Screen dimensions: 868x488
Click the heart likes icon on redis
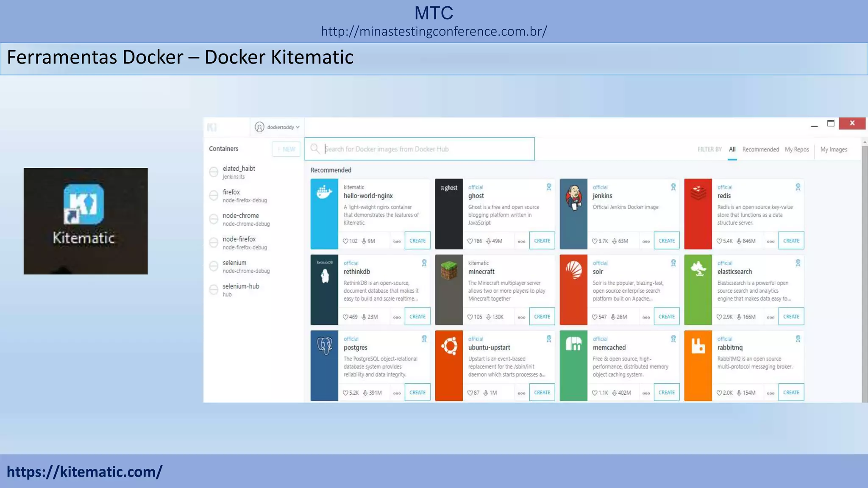719,241
